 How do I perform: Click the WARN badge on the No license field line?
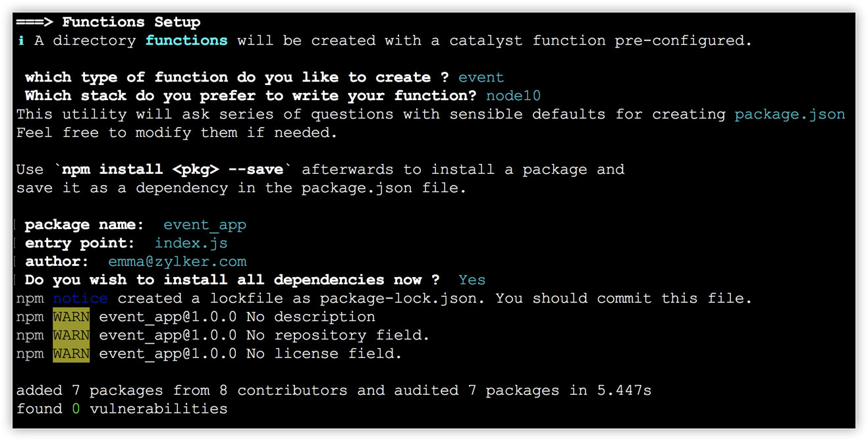click(71, 354)
